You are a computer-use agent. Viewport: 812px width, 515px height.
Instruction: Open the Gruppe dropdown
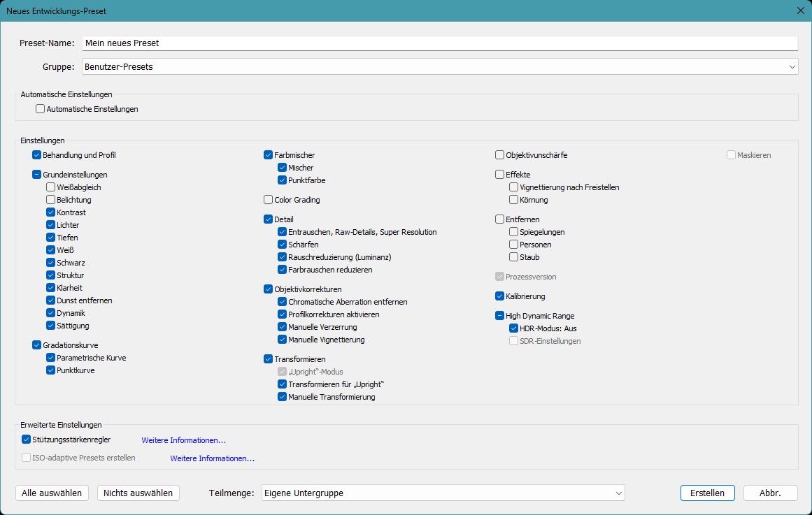coord(440,67)
